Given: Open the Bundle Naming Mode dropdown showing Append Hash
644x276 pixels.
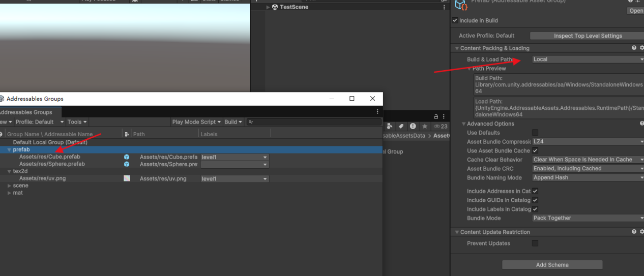Looking at the screenshot, I should (588, 178).
